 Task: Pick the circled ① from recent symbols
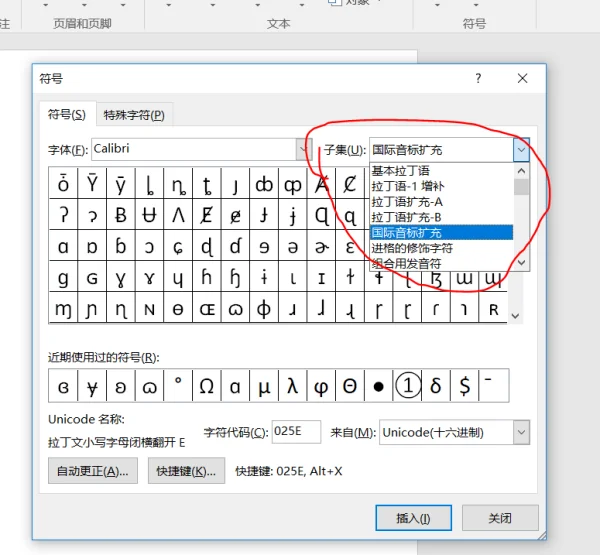[x=408, y=386]
